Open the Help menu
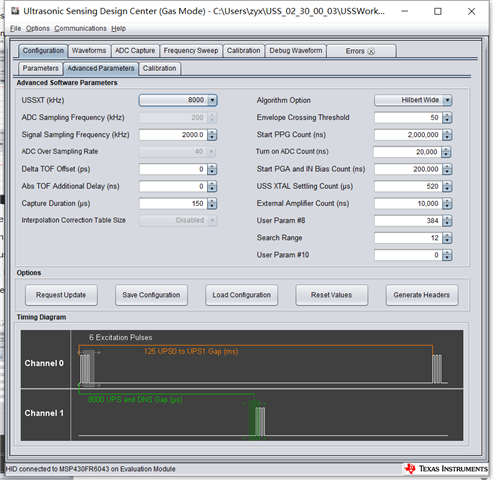 pyautogui.click(x=118, y=29)
